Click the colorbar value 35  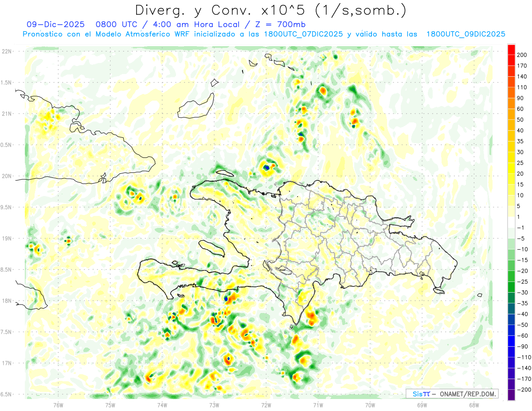(521, 141)
